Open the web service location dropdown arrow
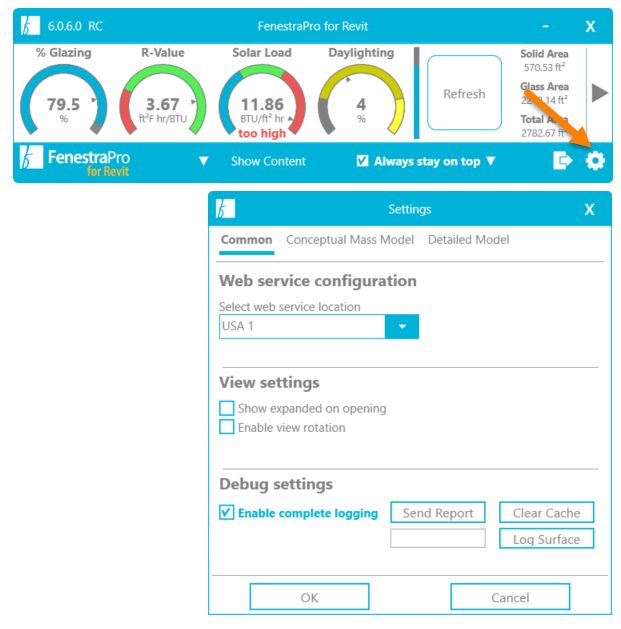This screenshot has height=629, width=621. tap(402, 327)
